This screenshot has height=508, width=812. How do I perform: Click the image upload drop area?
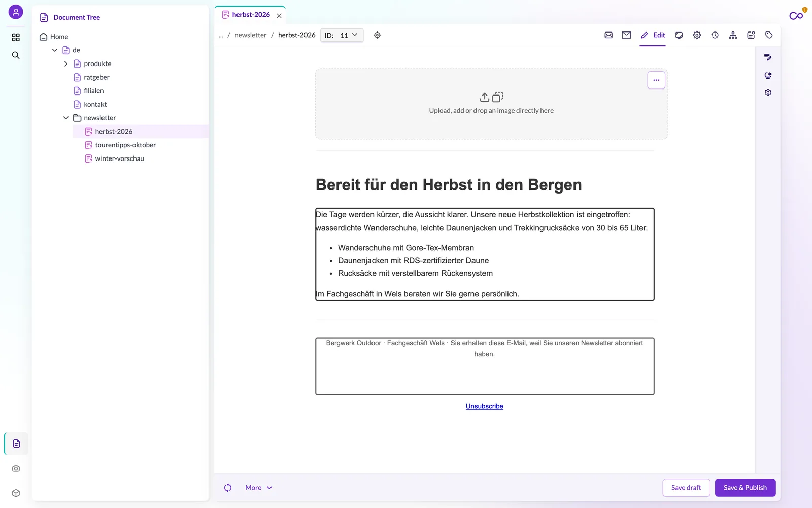tap(491, 104)
